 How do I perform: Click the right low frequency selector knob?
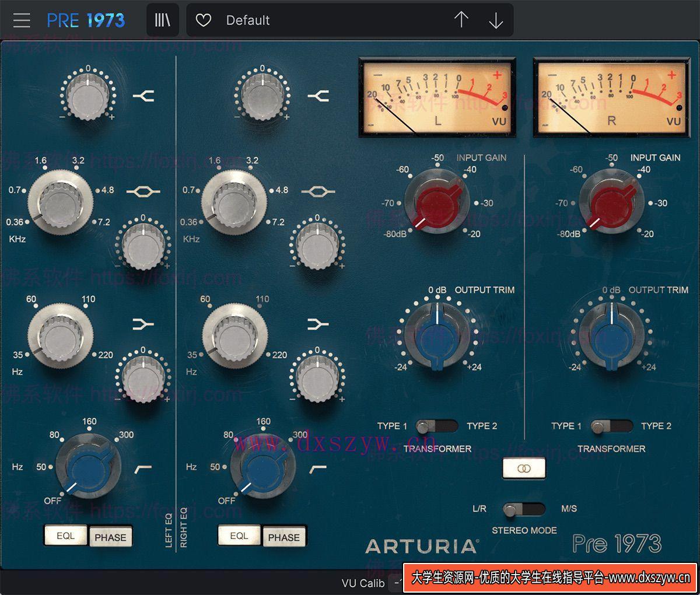coord(234,335)
